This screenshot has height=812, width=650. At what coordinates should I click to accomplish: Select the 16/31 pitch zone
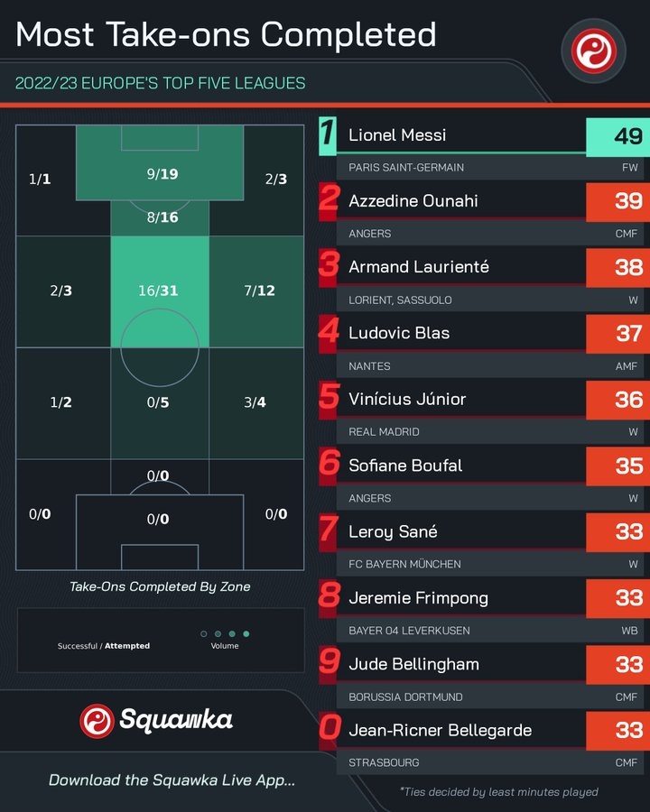click(x=160, y=291)
